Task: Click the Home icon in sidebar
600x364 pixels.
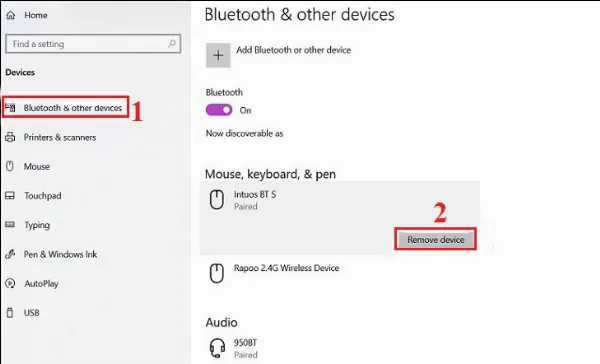Action: (x=11, y=15)
